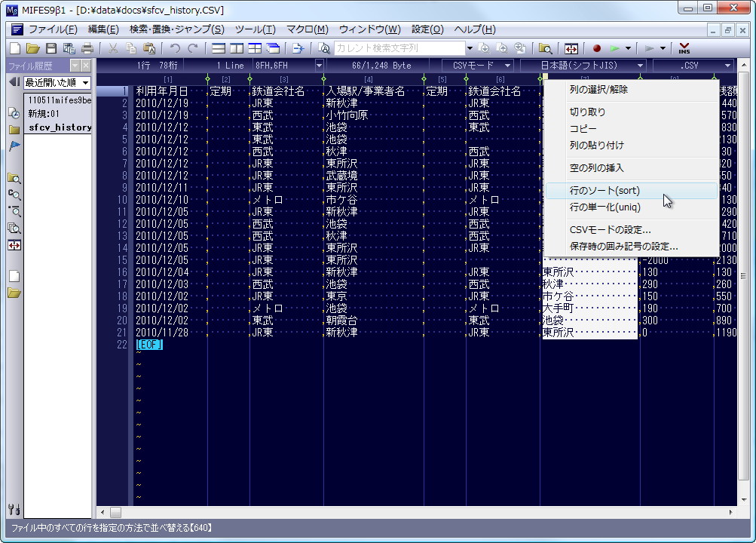The height and width of the screenshot is (543, 756).
Task: Toggle INS insert mode indicator
Action: (684, 48)
